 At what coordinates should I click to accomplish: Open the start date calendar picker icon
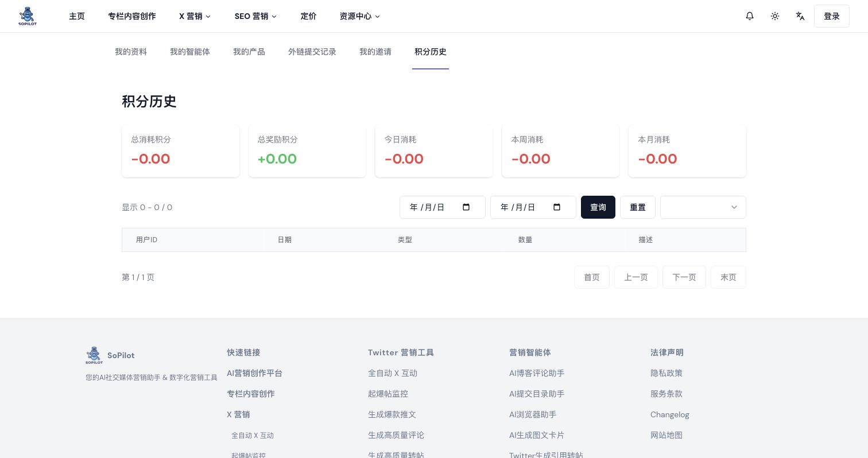(466, 207)
